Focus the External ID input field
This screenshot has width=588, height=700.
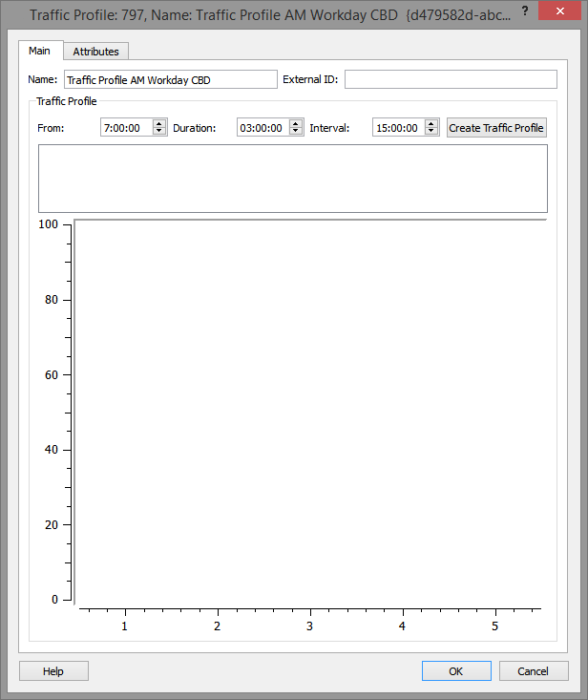coord(450,79)
